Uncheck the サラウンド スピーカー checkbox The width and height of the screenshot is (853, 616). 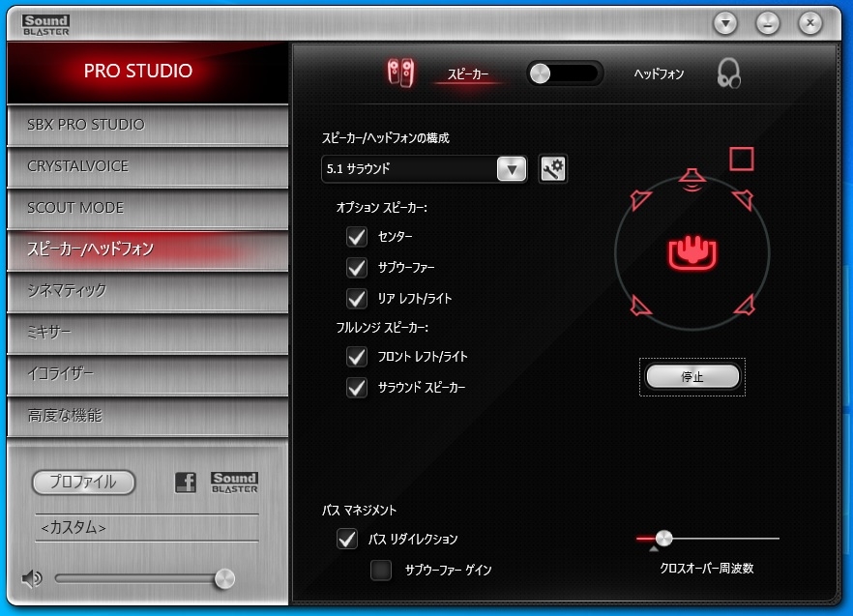(357, 388)
